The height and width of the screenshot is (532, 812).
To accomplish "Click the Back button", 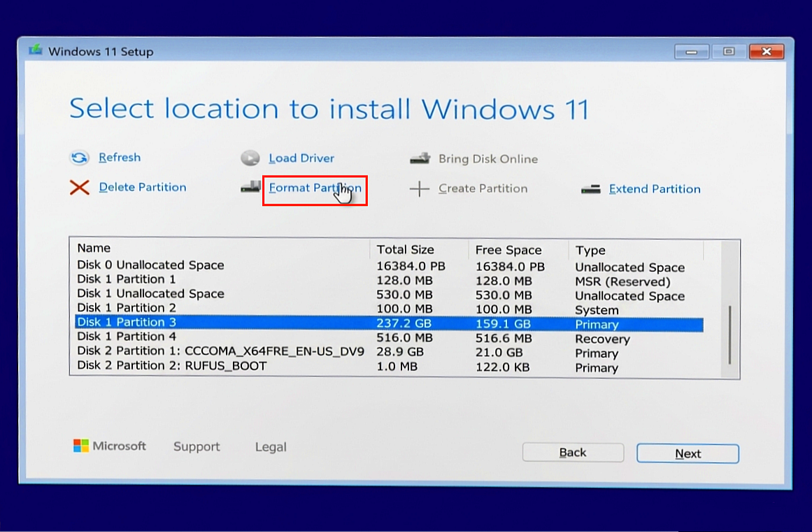I will [574, 452].
